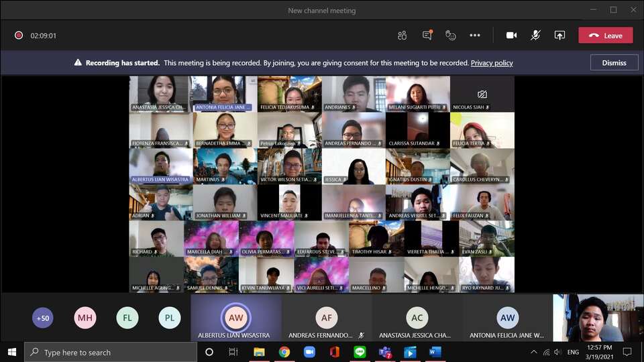
Task: Click Nicolas Sjah's camera-off video tile
Action: (x=482, y=94)
